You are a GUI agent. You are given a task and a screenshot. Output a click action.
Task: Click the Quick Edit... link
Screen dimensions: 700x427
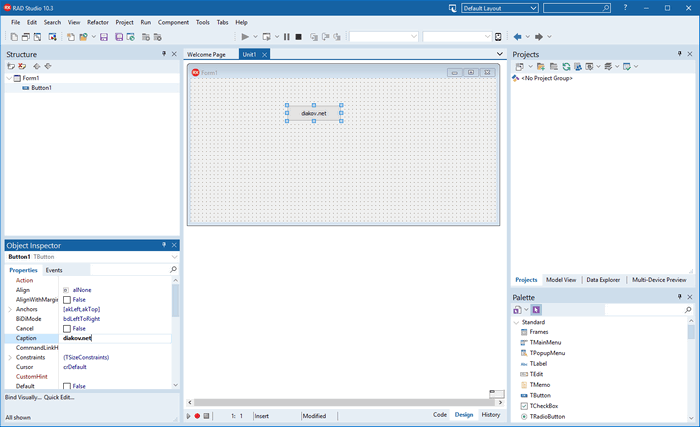click(x=59, y=397)
